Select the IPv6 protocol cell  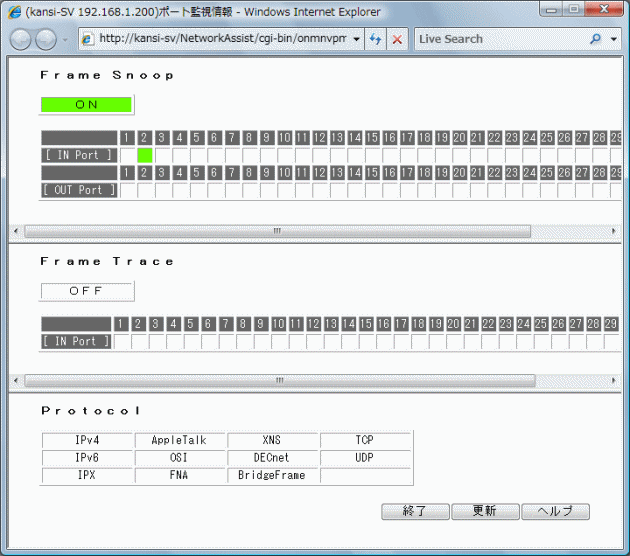coord(87,458)
